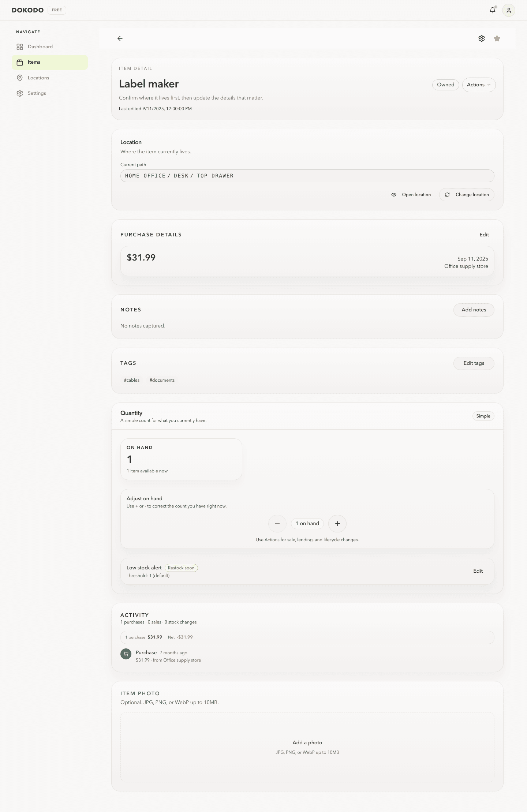The image size is (527, 812).
Task: Click the eye icon beside Open location
Action: click(x=394, y=195)
